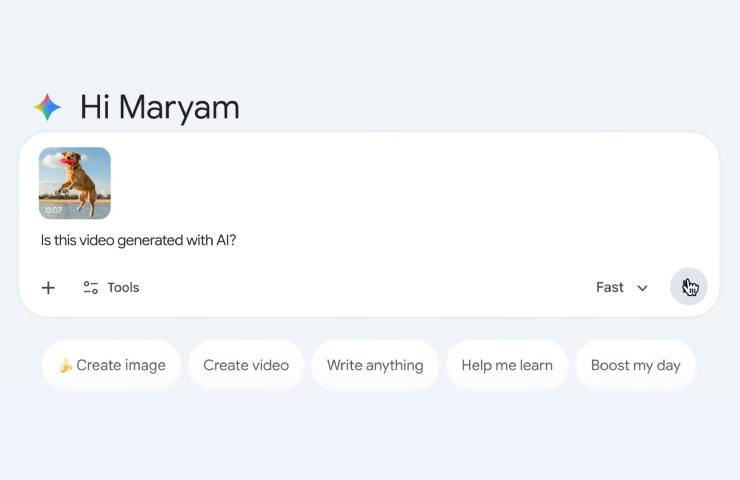The image size is (740, 480).
Task: Choose the Create video chip
Action: click(246, 365)
